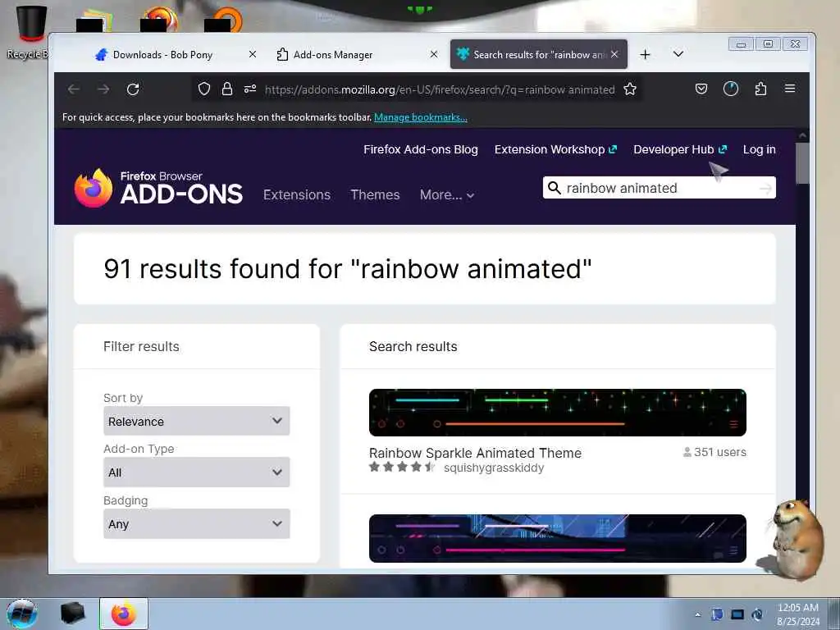Viewport: 840px width, 630px height.
Task: Bookmark this page with the star
Action: 630,89
